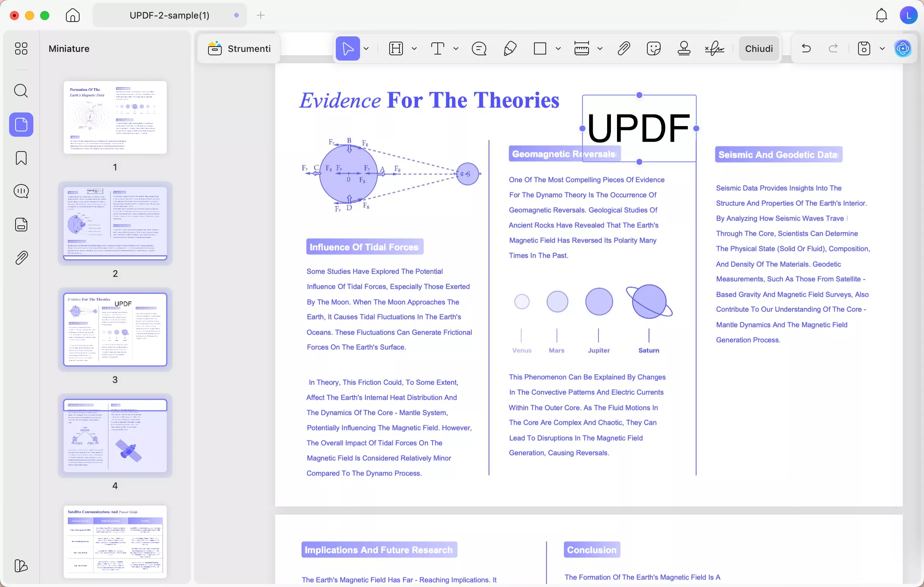Click the Chiudi button
924x587 pixels.
point(759,49)
